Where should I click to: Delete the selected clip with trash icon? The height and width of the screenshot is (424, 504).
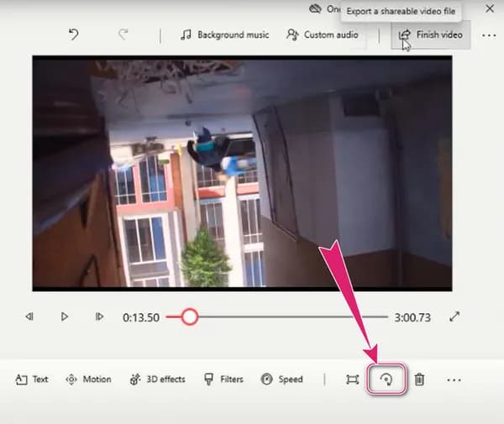point(419,380)
